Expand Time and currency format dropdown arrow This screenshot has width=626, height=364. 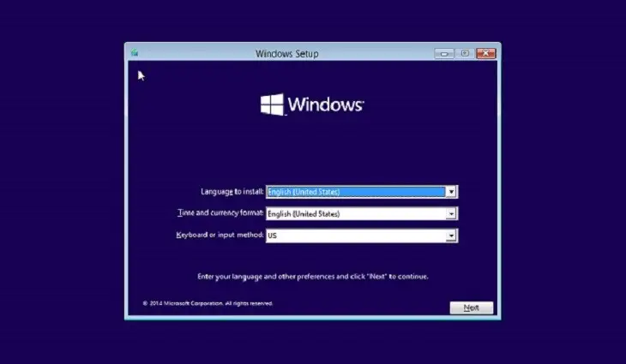451,214
